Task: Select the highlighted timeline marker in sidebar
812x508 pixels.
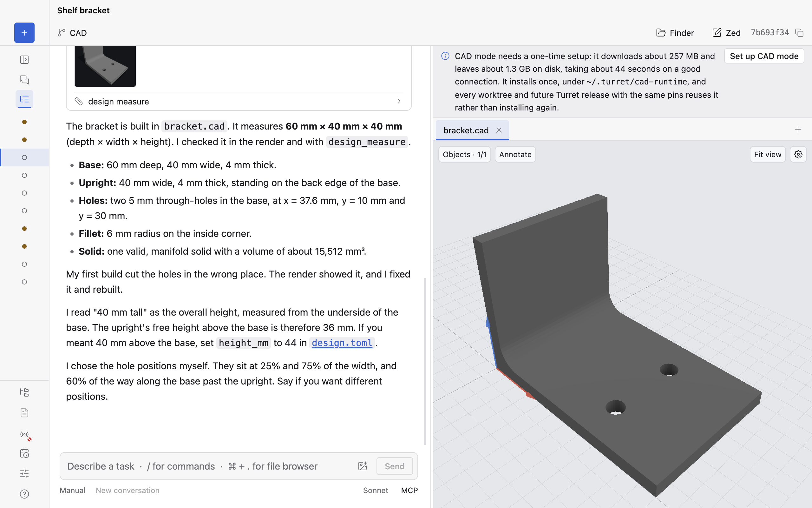Action: click(x=24, y=157)
